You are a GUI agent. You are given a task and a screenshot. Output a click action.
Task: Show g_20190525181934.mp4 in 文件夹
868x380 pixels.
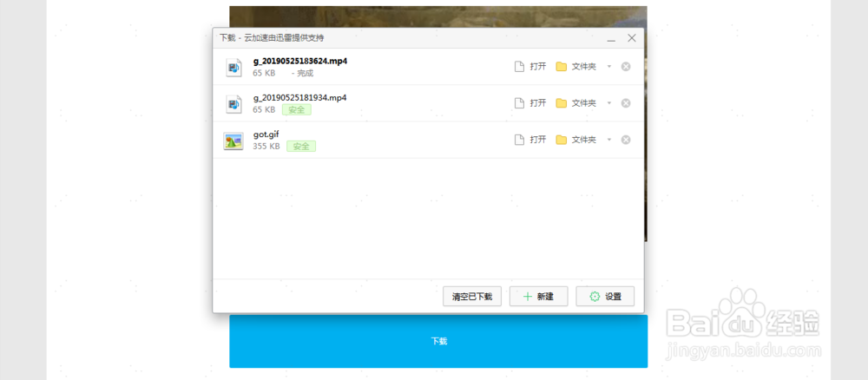point(576,103)
